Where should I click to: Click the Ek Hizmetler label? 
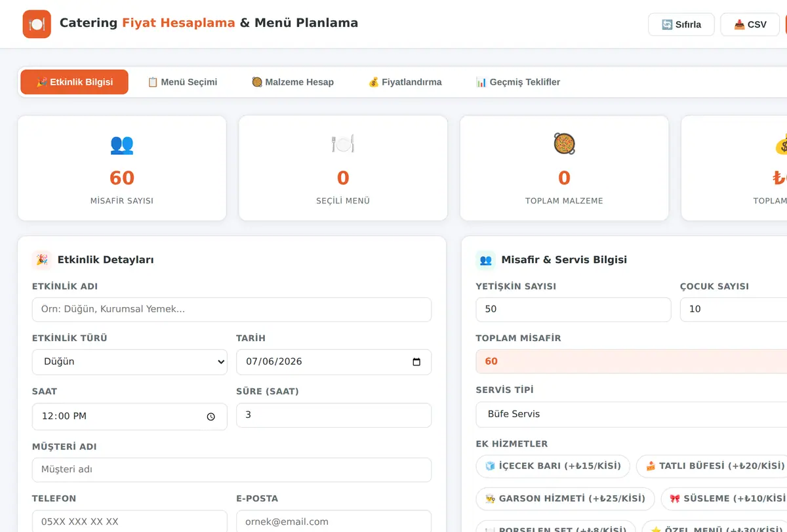512,444
